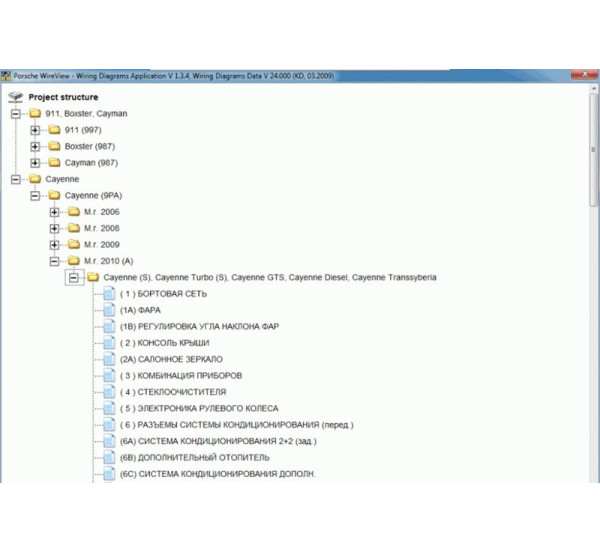Click the document icon for СТЕКЛООЧИСТИТЕЛЯ

coord(108,392)
